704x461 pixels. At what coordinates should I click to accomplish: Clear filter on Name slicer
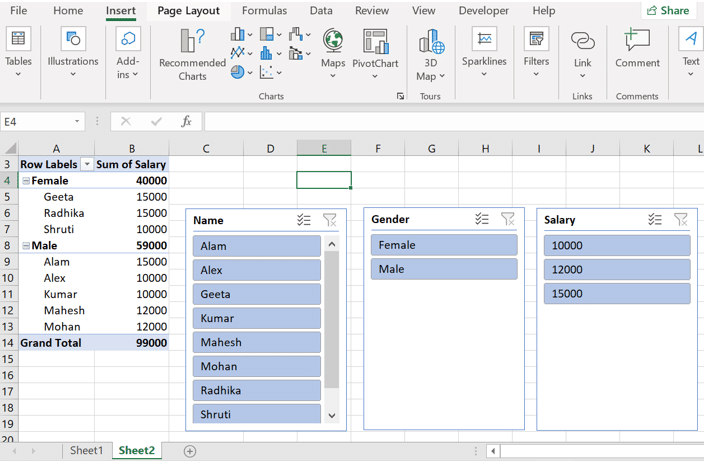pyautogui.click(x=330, y=220)
